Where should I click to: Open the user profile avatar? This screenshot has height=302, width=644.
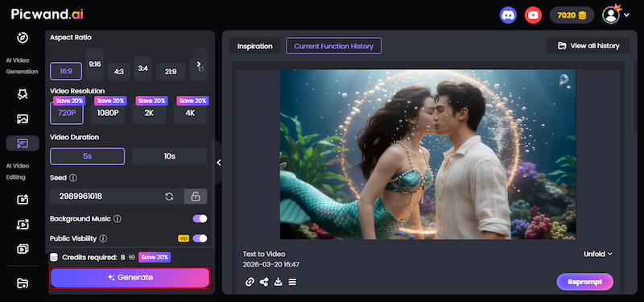tap(611, 15)
